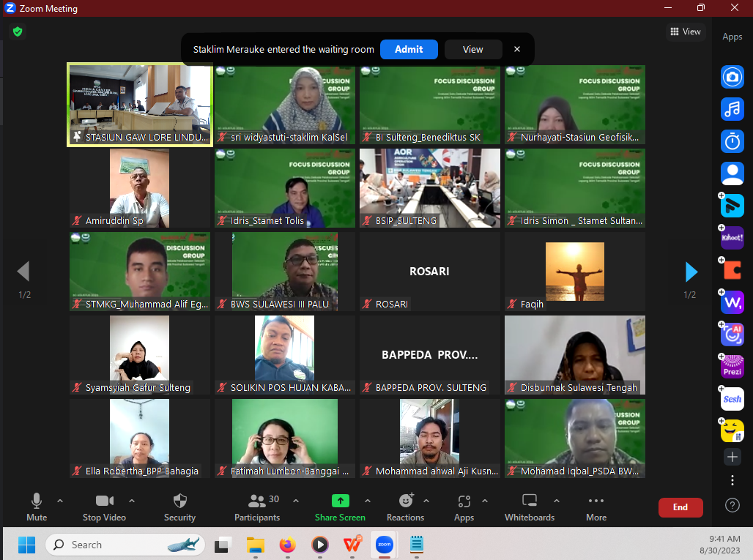Click the green encryption shield icon
The height and width of the screenshot is (560, 753).
click(x=18, y=31)
